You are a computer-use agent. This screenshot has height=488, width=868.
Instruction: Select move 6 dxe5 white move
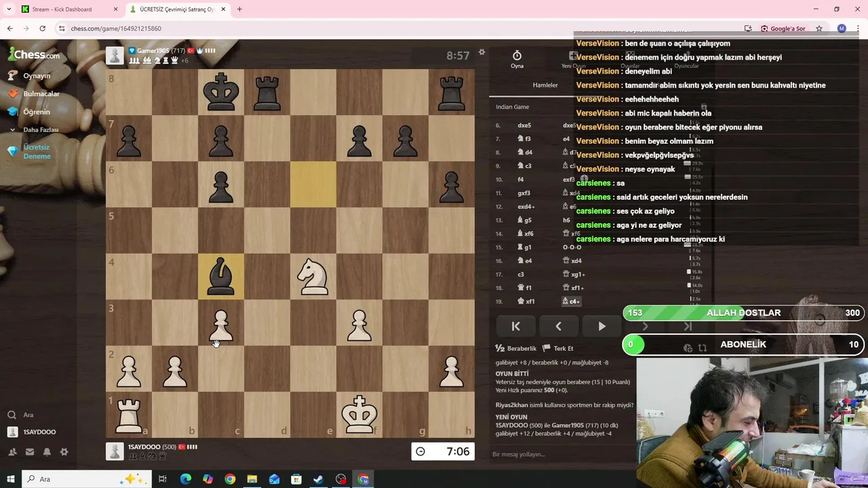pos(524,125)
